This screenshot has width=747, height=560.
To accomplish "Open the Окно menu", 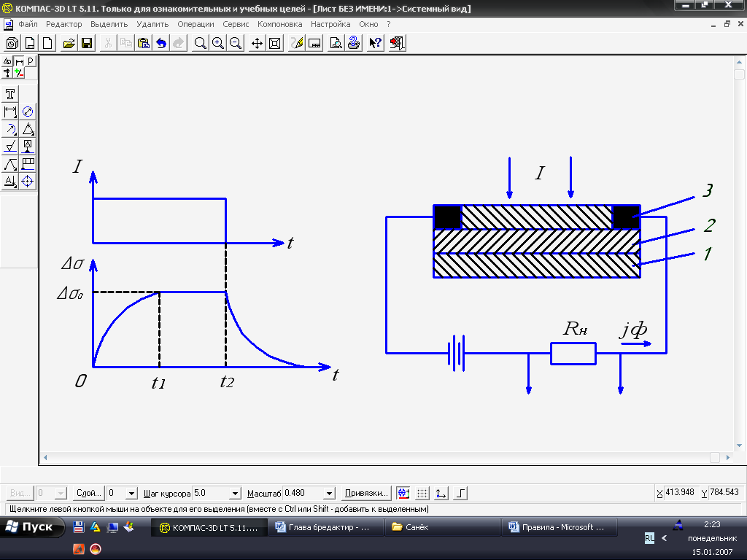I will (368, 24).
